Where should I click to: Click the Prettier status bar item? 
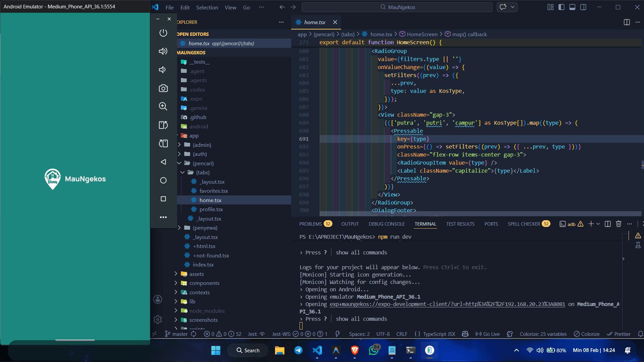(619, 334)
